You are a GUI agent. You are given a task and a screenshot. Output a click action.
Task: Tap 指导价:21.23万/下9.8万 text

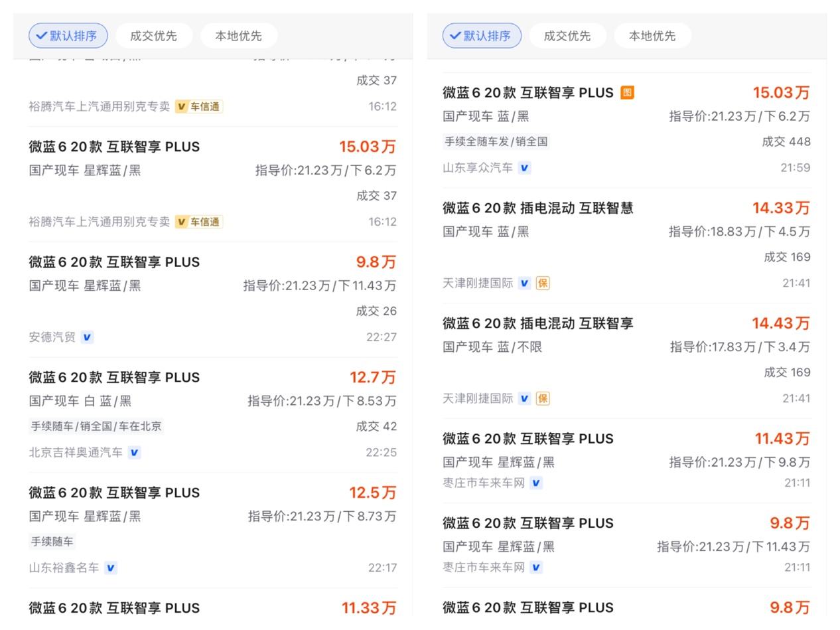740,463
